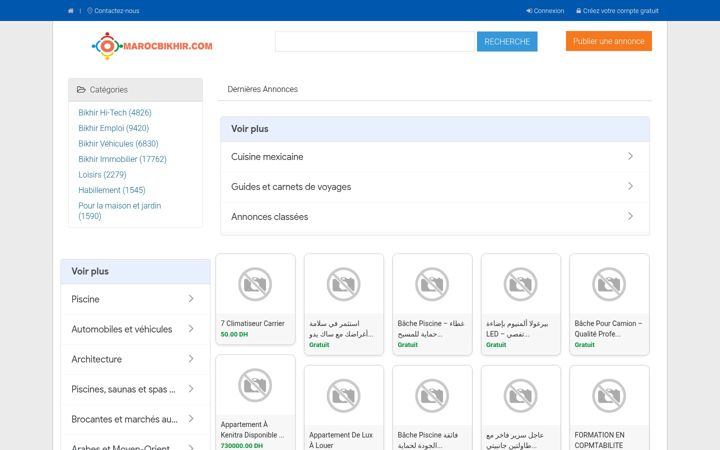Click no-photo icon of Appartement À Kenitra
This screenshot has height=450, width=720.
coord(255,385)
